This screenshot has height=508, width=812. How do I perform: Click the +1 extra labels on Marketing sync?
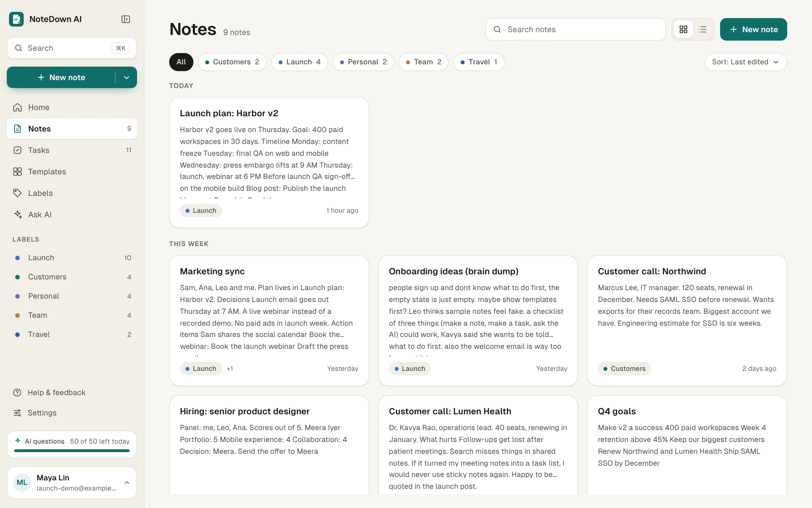pyautogui.click(x=230, y=369)
